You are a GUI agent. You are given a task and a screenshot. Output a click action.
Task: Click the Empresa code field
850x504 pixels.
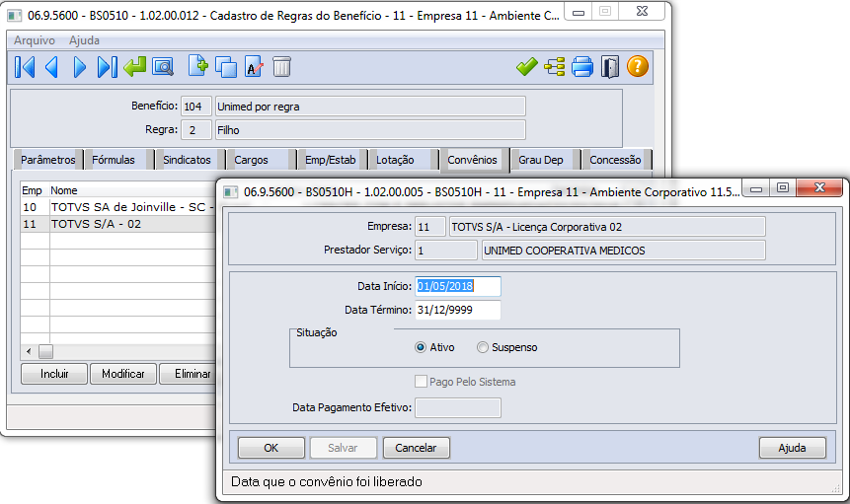tap(429, 227)
